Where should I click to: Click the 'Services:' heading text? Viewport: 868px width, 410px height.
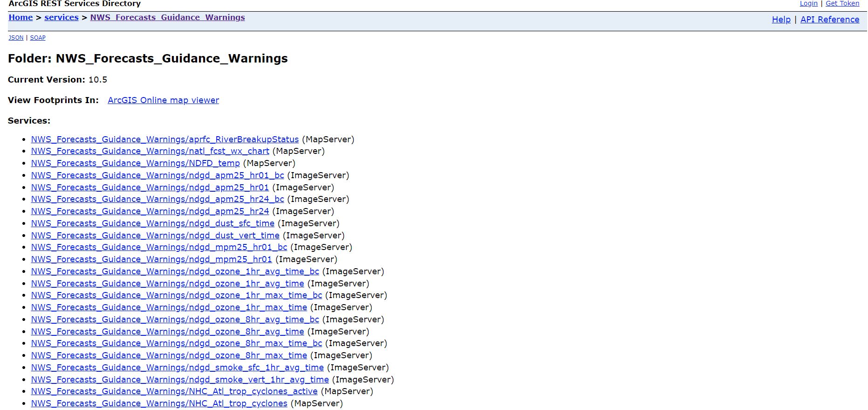pyautogui.click(x=29, y=121)
